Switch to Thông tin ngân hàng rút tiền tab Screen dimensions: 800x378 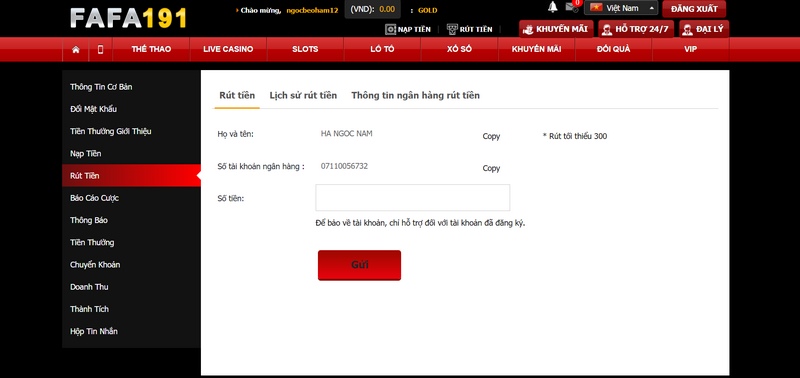click(415, 95)
